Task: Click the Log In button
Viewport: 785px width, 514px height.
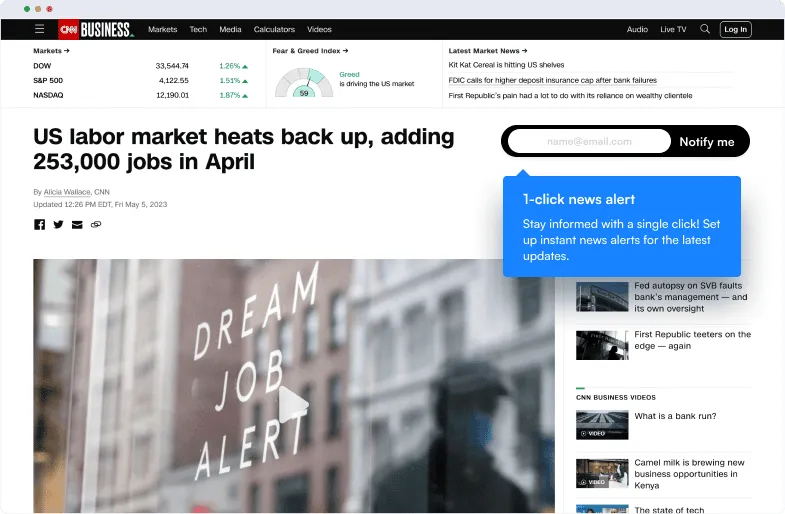Action: (735, 30)
